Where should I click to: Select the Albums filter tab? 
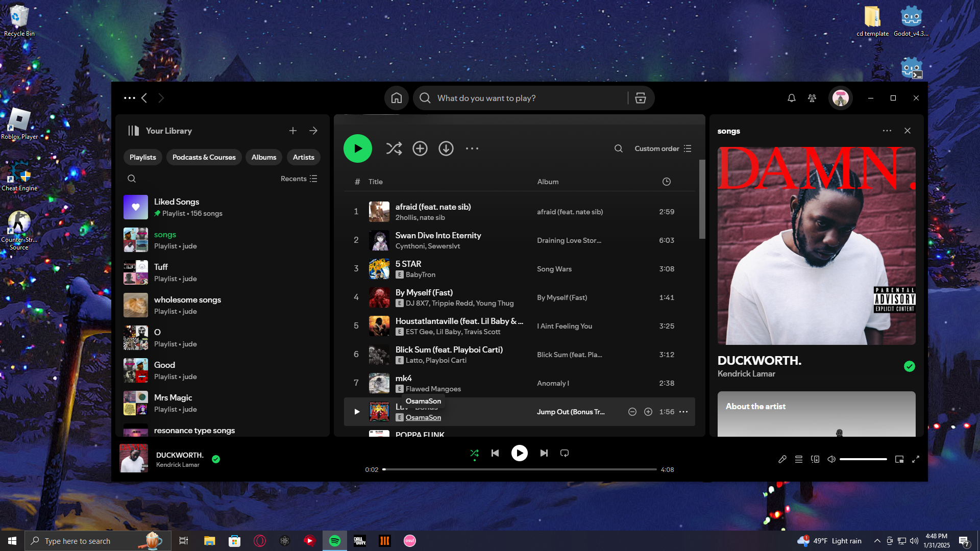click(x=264, y=157)
